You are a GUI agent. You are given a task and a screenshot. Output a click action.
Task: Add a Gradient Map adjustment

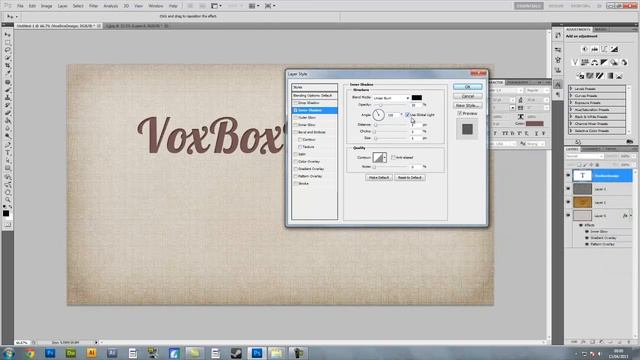point(609,76)
